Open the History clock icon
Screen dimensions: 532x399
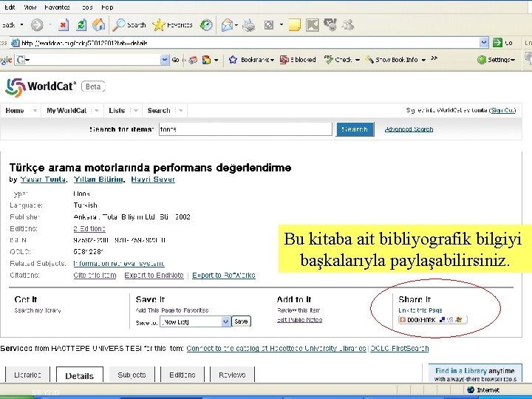(206, 25)
